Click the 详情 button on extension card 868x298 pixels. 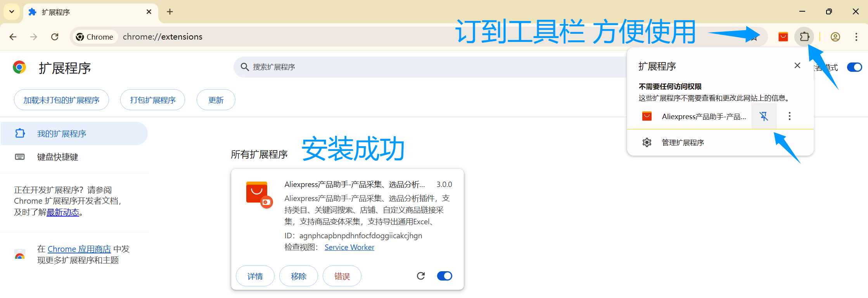(255, 276)
